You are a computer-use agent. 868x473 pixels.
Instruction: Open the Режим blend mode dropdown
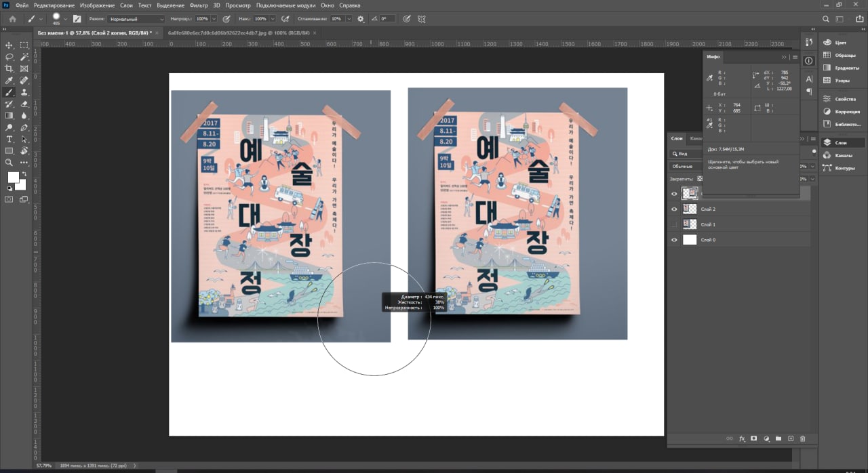click(136, 19)
